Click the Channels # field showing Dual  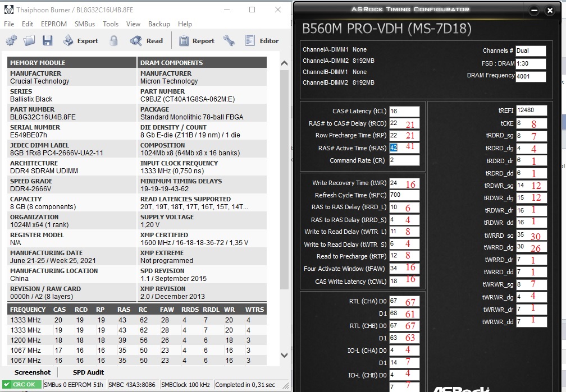pyautogui.click(x=531, y=51)
